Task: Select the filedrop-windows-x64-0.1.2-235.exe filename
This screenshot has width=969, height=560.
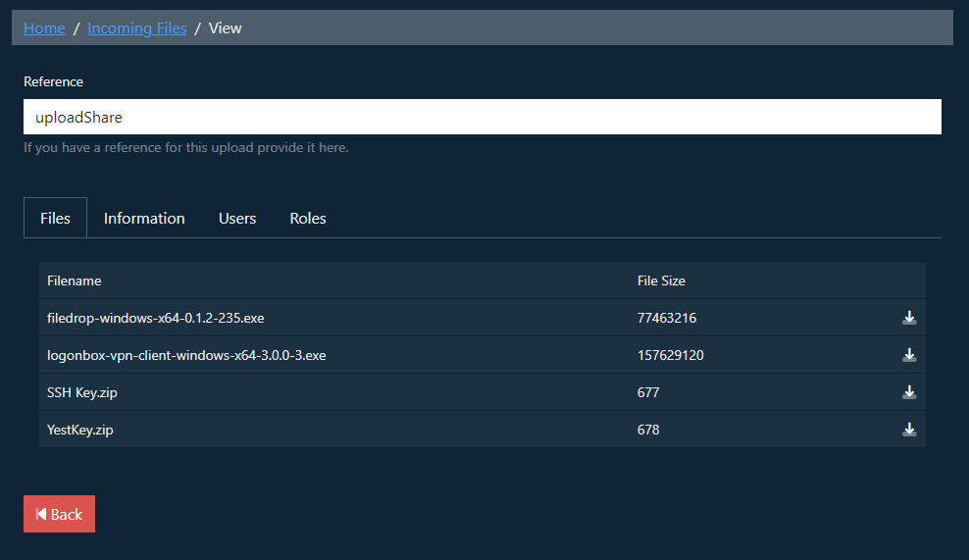Action: [155, 318]
